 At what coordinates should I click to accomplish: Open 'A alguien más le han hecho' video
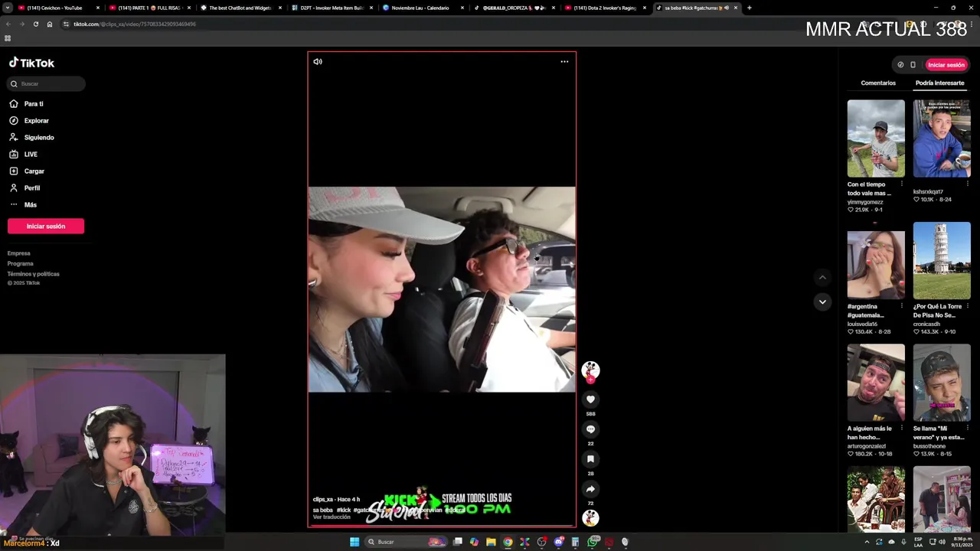pyautogui.click(x=876, y=383)
